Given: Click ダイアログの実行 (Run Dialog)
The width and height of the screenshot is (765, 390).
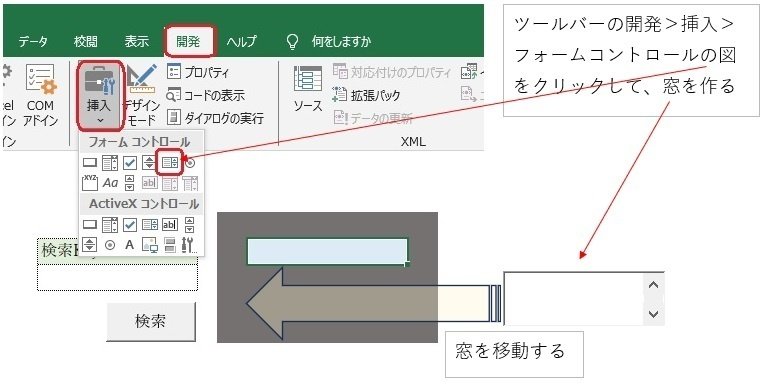Looking at the screenshot, I should pyautogui.click(x=215, y=118).
